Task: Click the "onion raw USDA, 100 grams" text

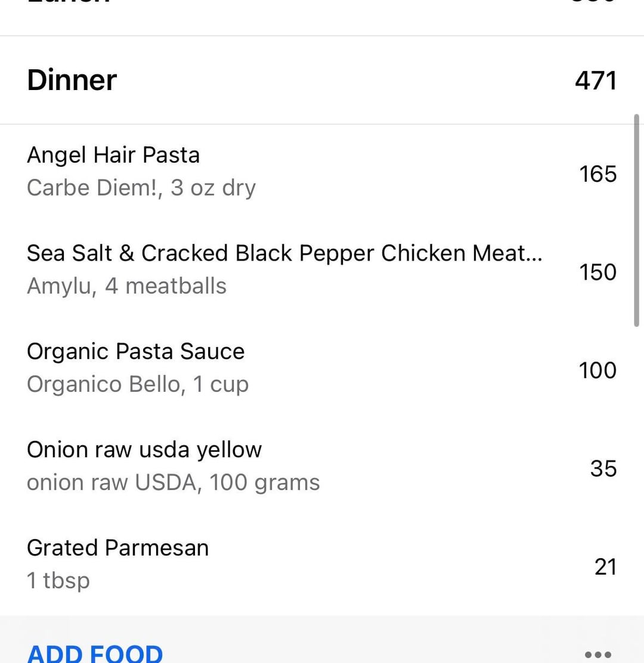Action: pyautogui.click(x=173, y=482)
